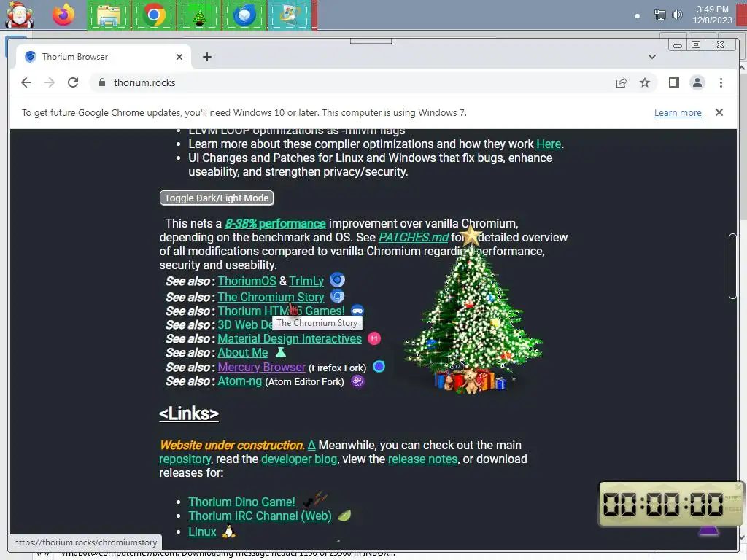747x560 pixels.
Task: Click the Mercury Browser logo icon
Action: 379,367
